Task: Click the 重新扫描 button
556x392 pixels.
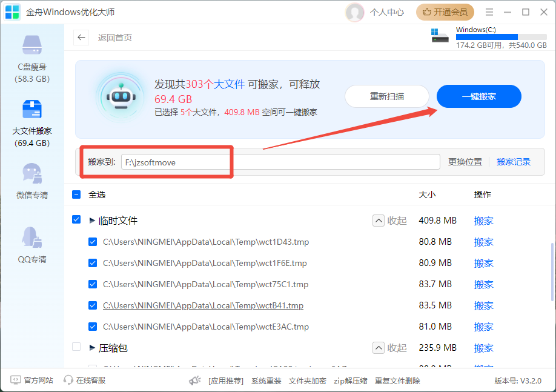Action: click(x=387, y=96)
